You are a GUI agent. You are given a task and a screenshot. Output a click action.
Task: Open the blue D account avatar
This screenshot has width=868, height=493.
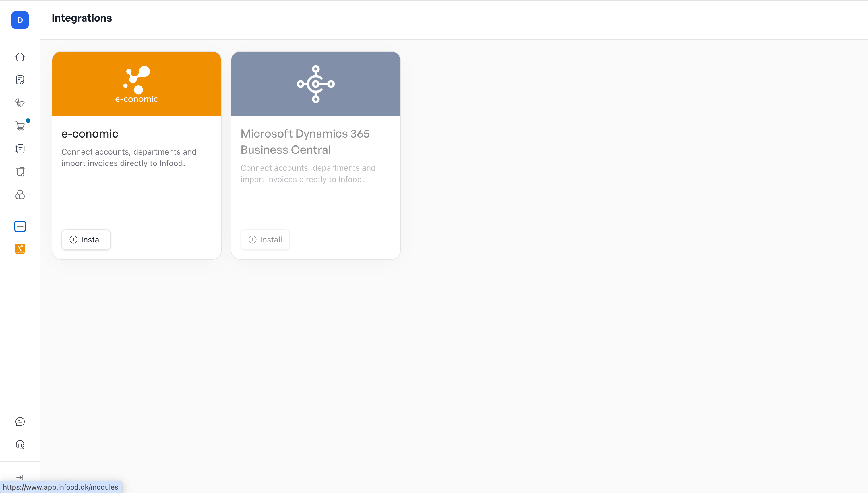(20, 20)
